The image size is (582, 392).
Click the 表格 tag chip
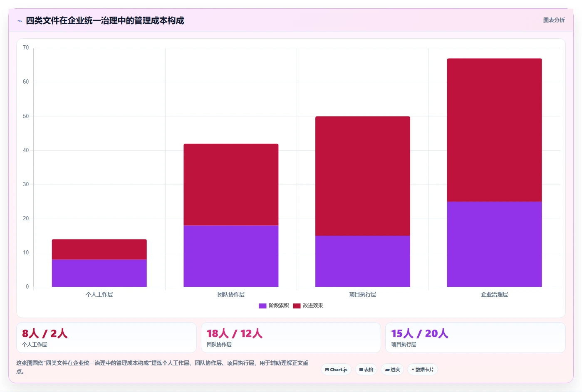(366, 370)
